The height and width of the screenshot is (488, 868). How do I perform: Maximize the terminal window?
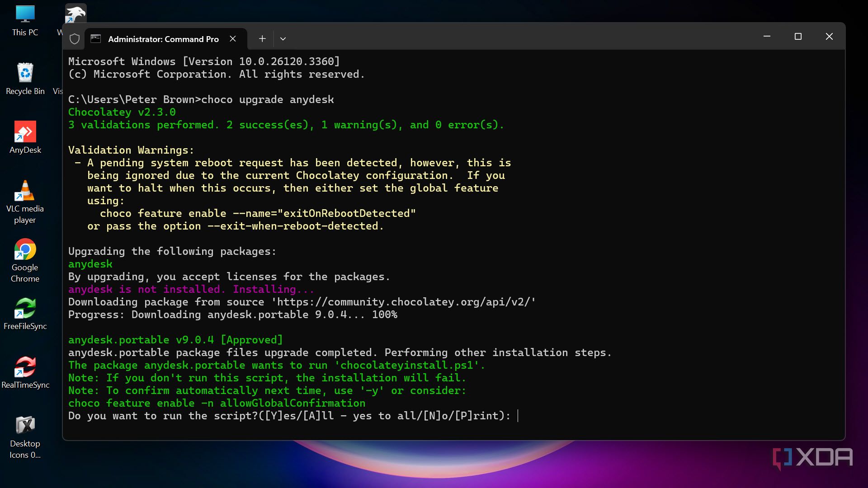coord(798,37)
